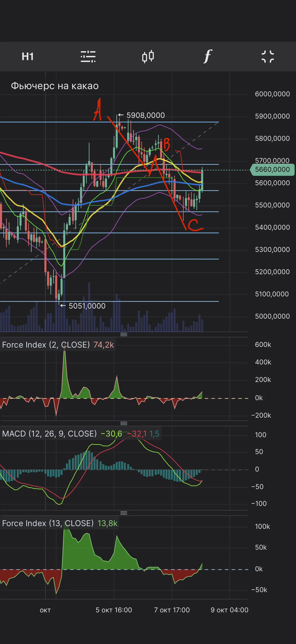Tap the 100k axis label in Force Index (13)
Screen dimensions: 296x644
(262, 527)
